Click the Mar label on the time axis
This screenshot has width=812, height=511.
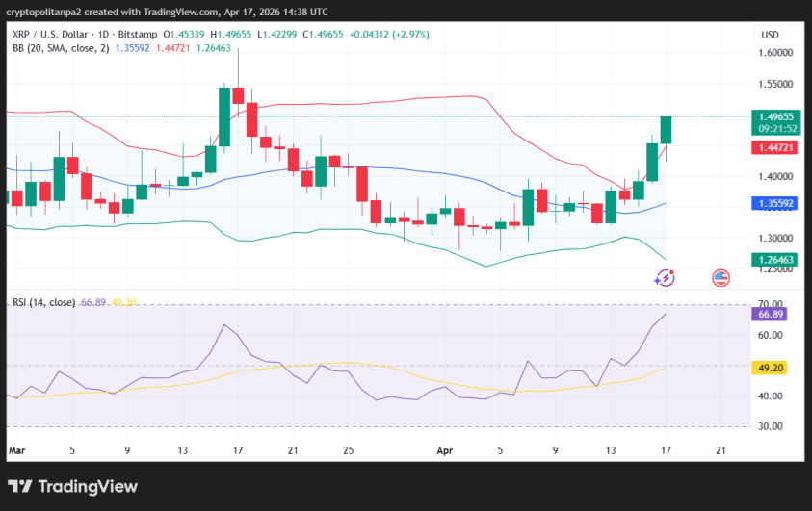(16, 449)
